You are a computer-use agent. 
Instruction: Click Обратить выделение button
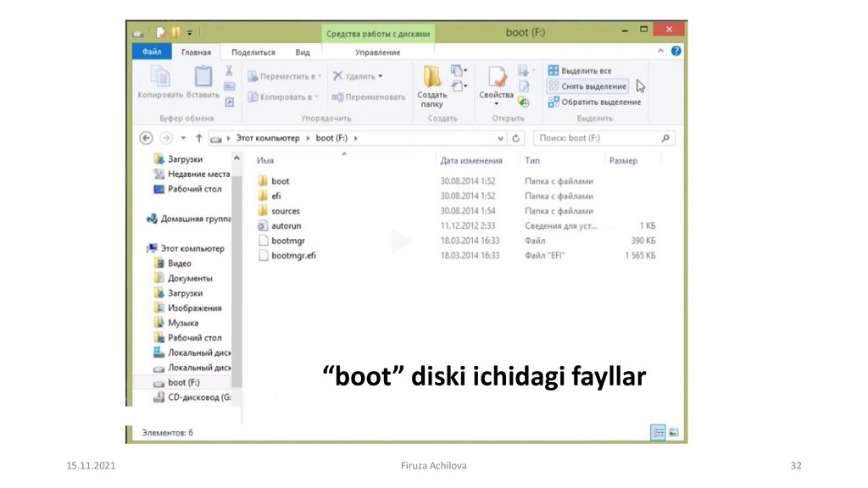(594, 102)
